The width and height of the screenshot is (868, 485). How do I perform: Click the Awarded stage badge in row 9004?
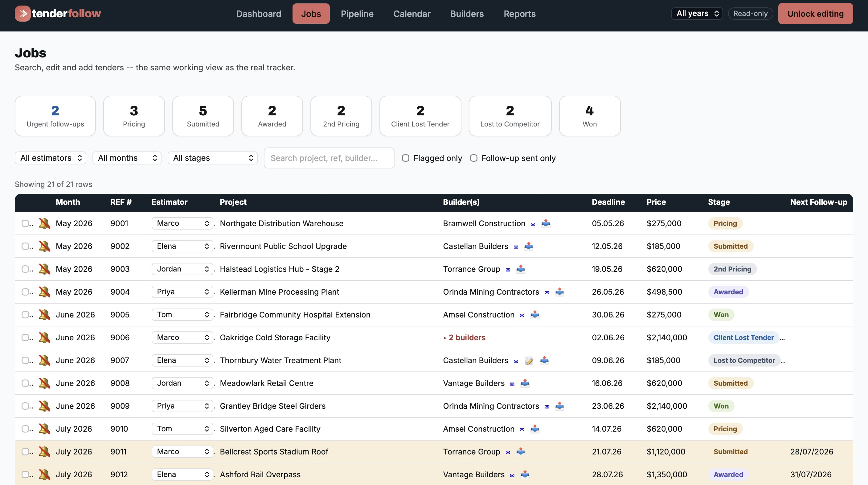[728, 292]
